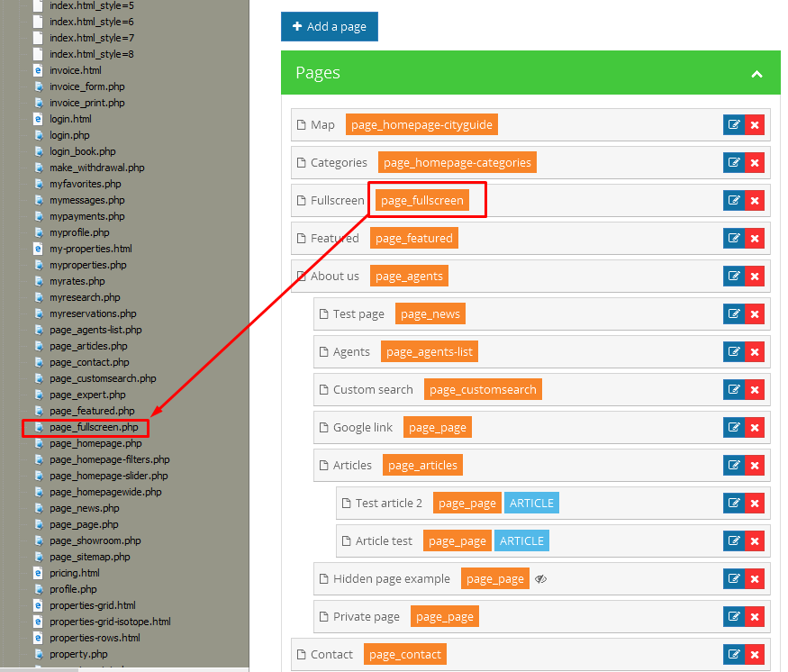Collapse the Pages panel with chevron
The height and width of the screenshot is (672, 788).
click(756, 74)
